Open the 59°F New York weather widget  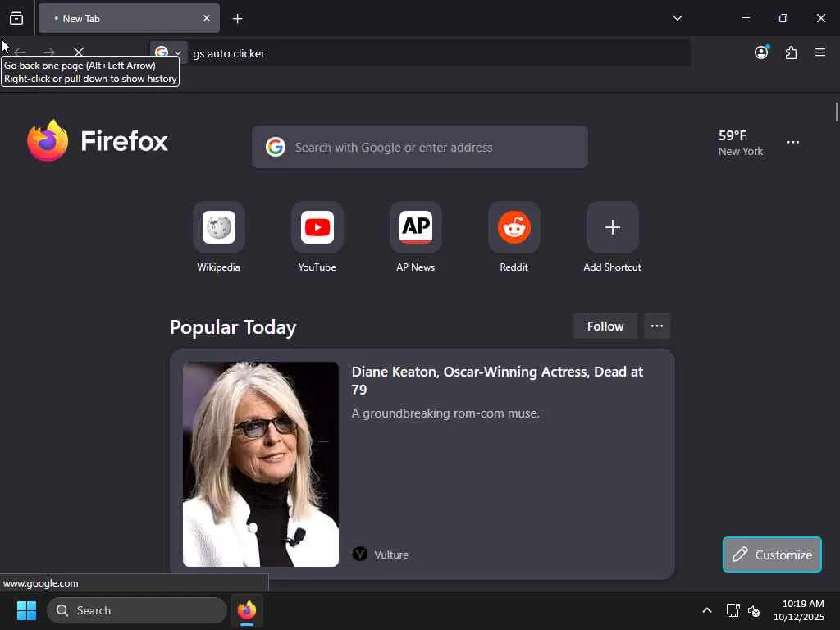(741, 143)
